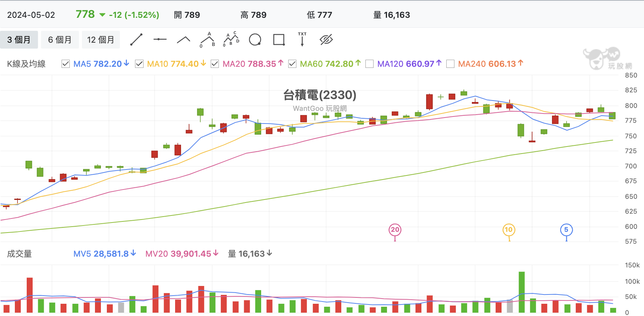
Task: Select the horizontal line tool
Action: (x=160, y=39)
